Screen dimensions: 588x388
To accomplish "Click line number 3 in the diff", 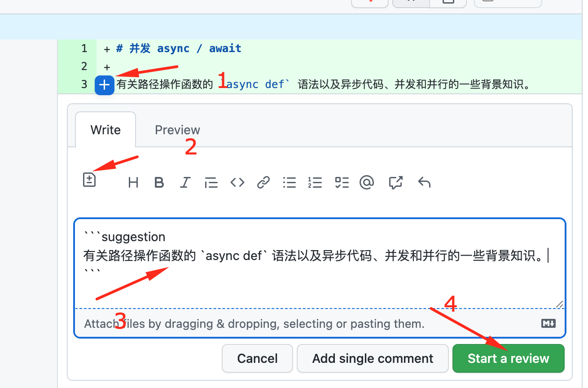I will (84, 84).
